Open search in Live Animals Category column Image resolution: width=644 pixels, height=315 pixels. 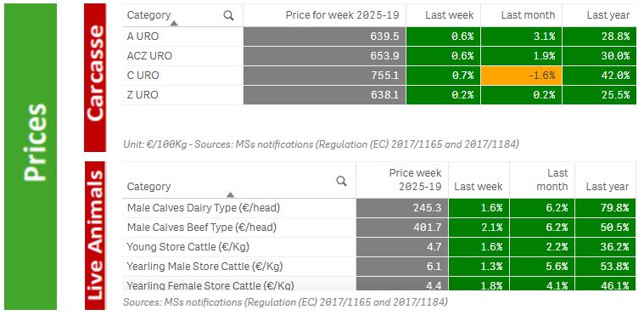coord(341,181)
